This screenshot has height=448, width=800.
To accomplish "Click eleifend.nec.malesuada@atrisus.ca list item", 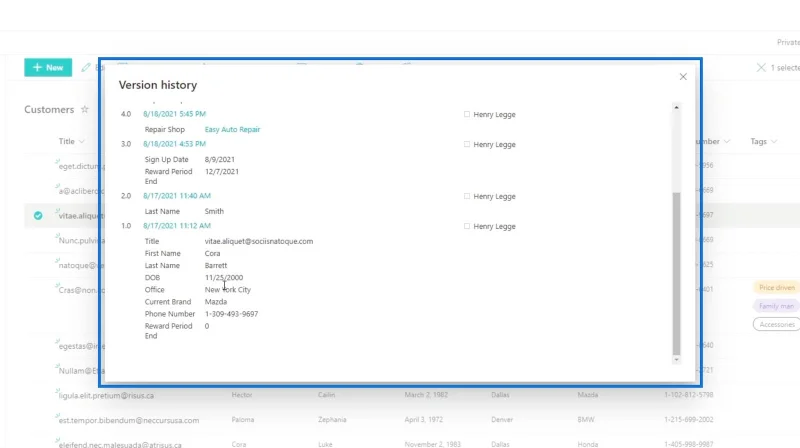I will click(120, 444).
